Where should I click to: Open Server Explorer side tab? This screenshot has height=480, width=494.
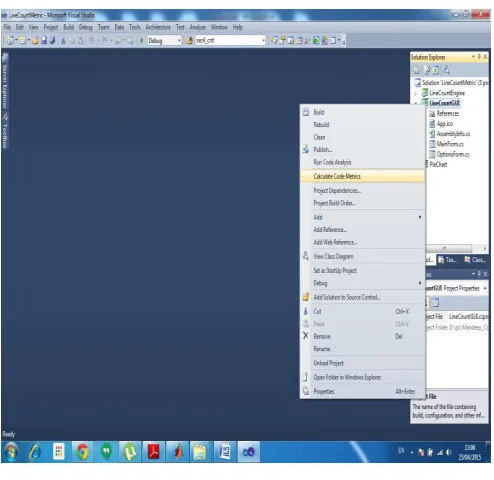tap(5, 80)
